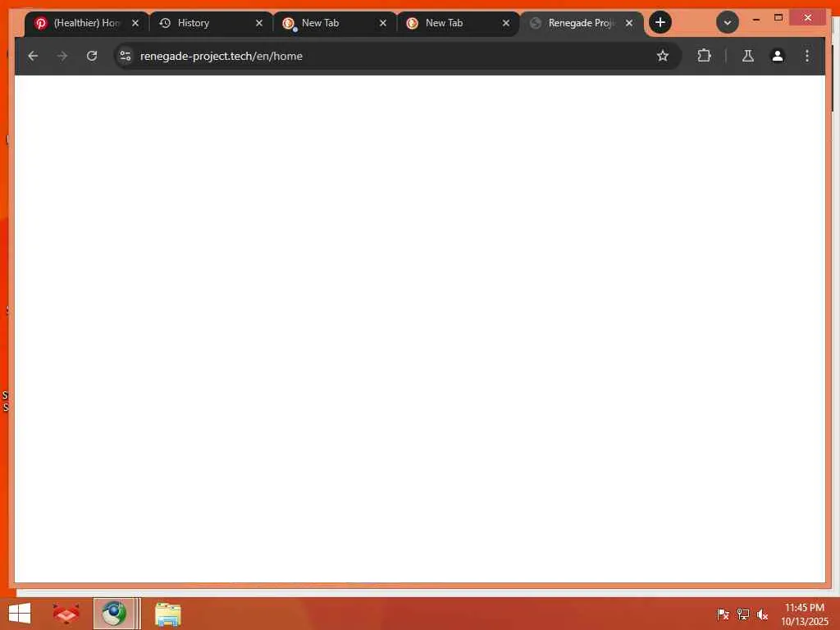
Task: Close the first New Tab
Action: pos(383,23)
